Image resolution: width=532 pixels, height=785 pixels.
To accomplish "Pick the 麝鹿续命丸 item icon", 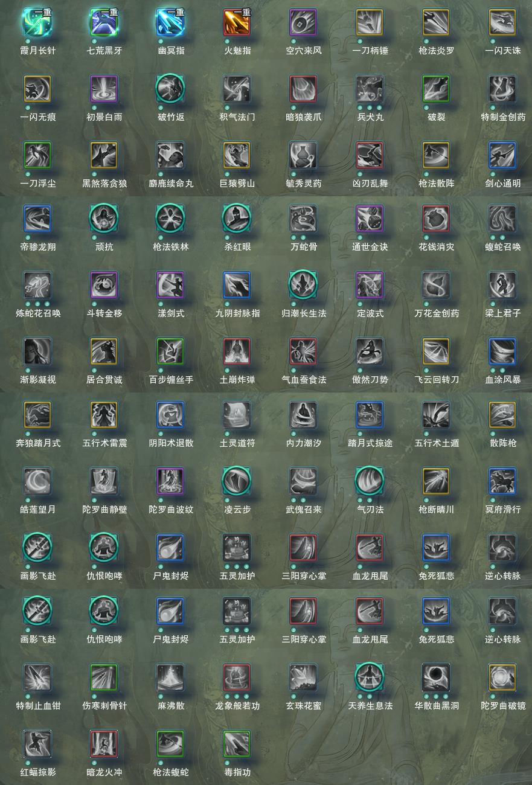I will pyautogui.click(x=170, y=155).
